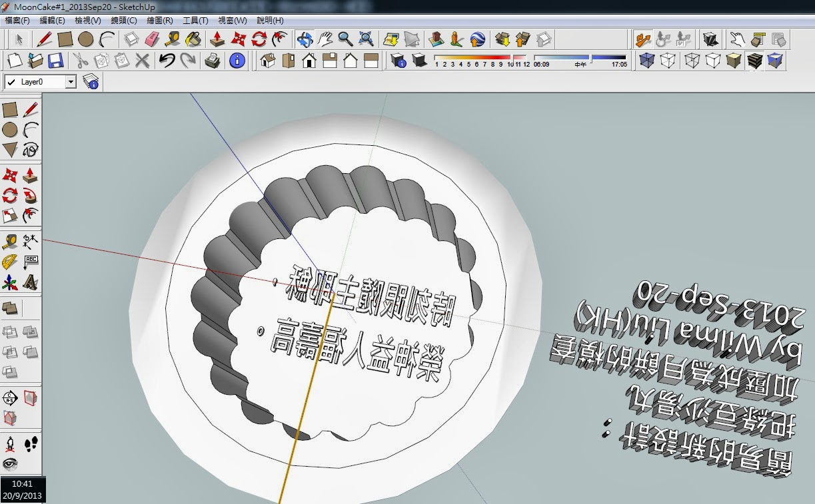Select the arrow Select tool
The width and height of the screenshot is (815, 504).
19,39
